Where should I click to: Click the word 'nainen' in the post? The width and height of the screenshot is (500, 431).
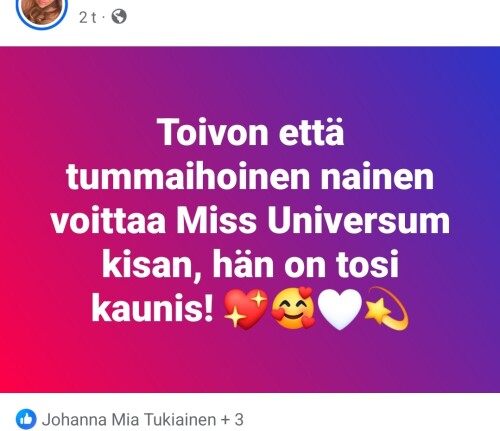377,176
